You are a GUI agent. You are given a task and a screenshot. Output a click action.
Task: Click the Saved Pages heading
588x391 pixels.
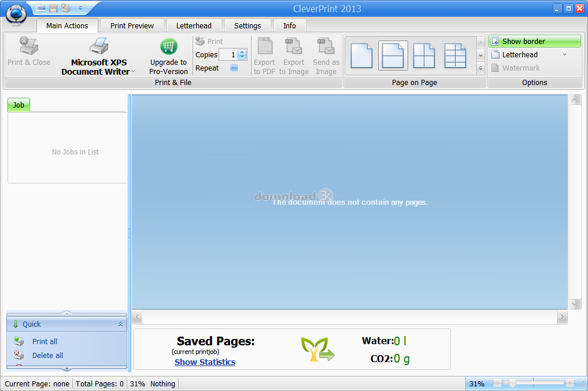tap(216, 341)
